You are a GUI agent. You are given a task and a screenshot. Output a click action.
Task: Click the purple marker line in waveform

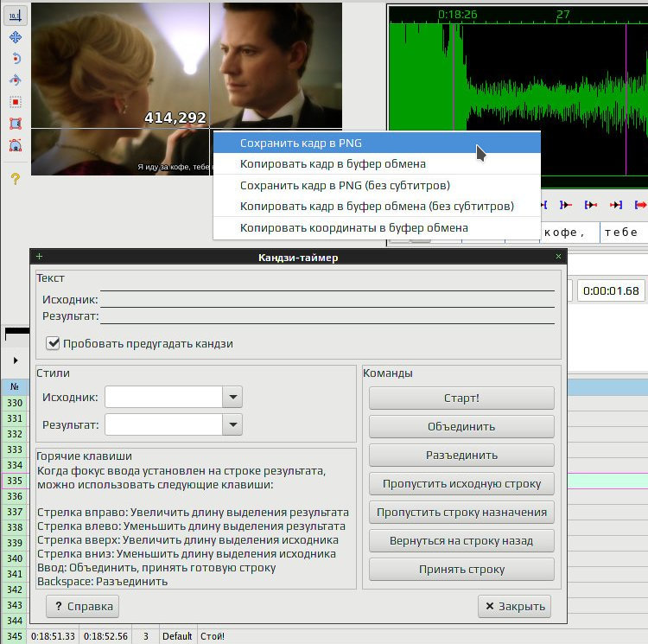click(626, 99)
